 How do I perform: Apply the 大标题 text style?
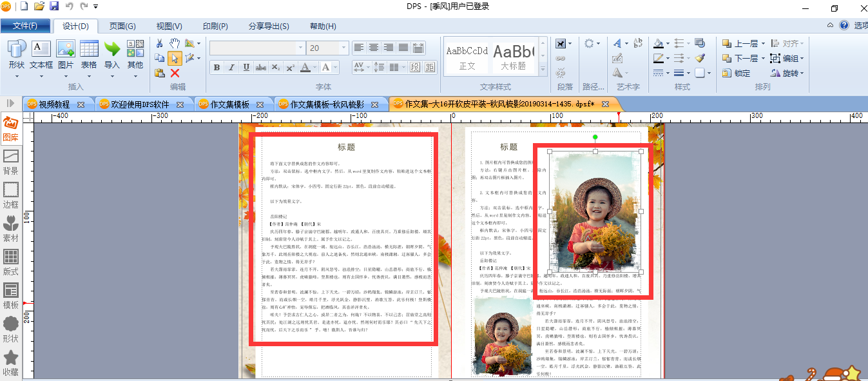click(x=514, y=57)
